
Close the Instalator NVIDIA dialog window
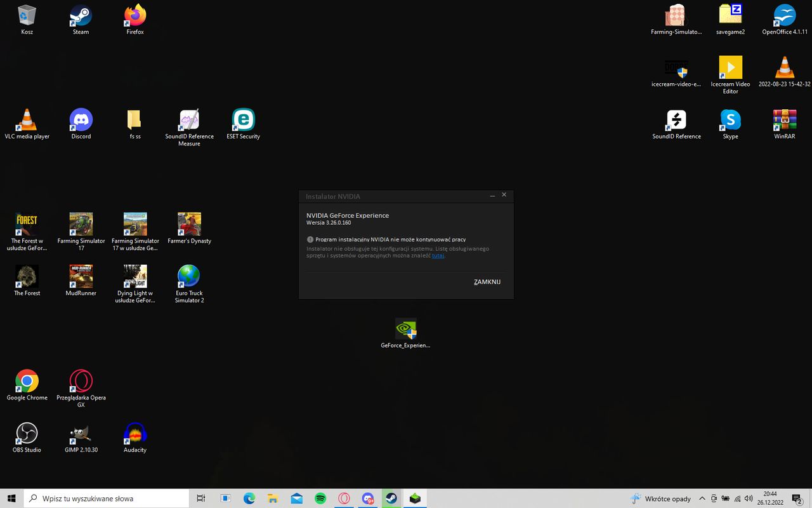[504, 195]
